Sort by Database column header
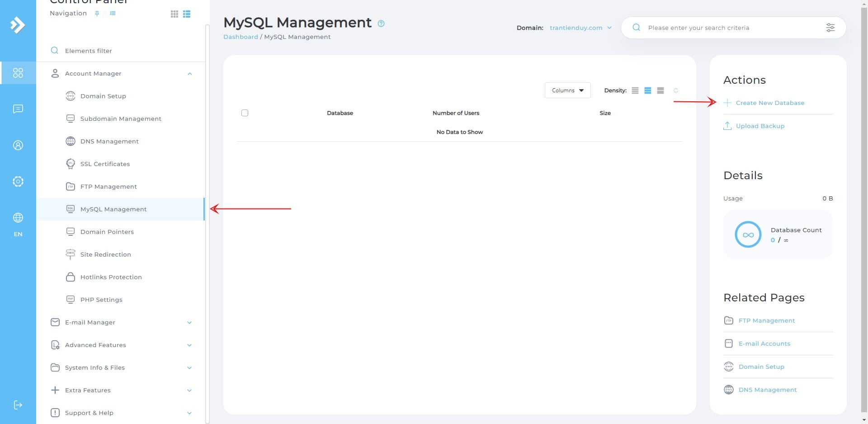This screenshot has width=868, height=424. 340,113
